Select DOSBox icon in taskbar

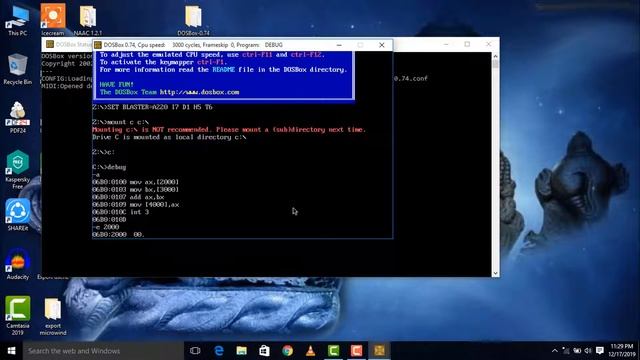(x=379, y=351)
